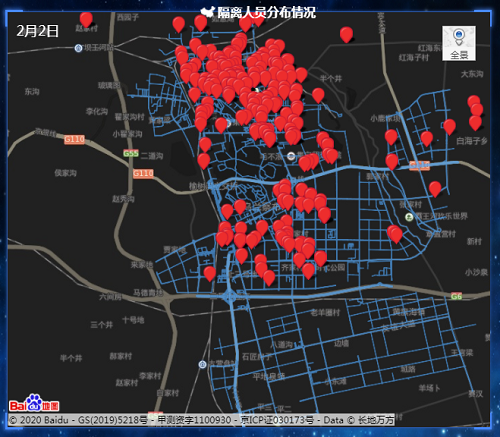
Task: Open the 全景 panorama view control
Action: [459, 43]
